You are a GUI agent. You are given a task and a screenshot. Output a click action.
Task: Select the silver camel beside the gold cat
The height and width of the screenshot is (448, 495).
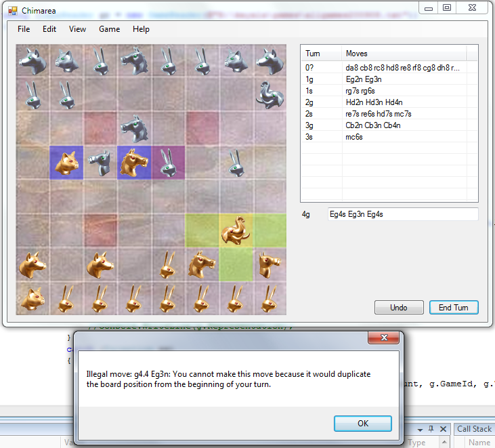(x=100, y=163)
